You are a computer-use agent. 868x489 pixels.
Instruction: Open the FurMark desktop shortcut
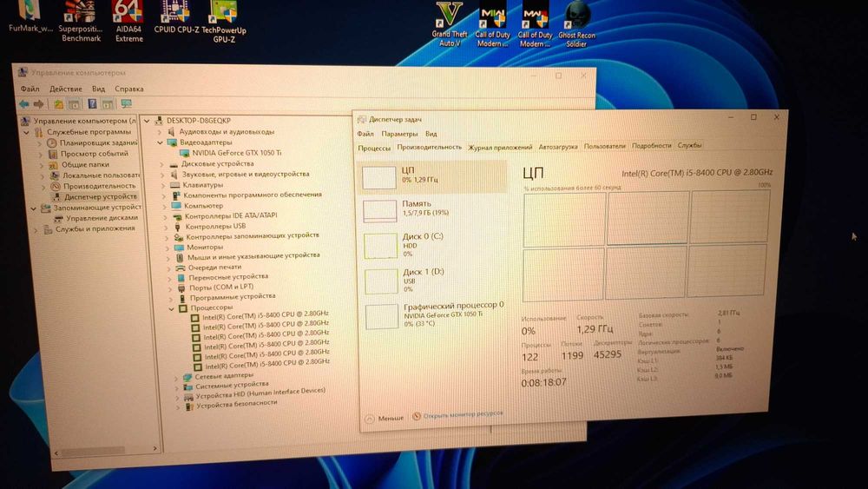[30, 17]
